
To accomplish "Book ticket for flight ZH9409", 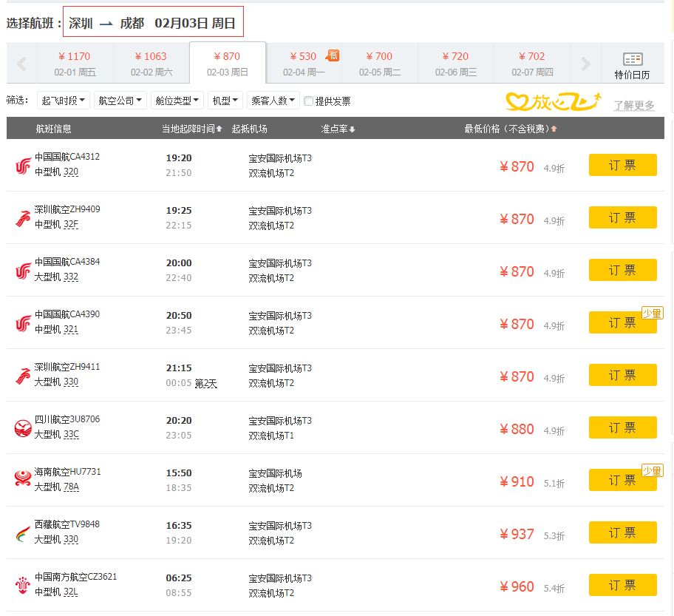I will (x=622, y=217).
